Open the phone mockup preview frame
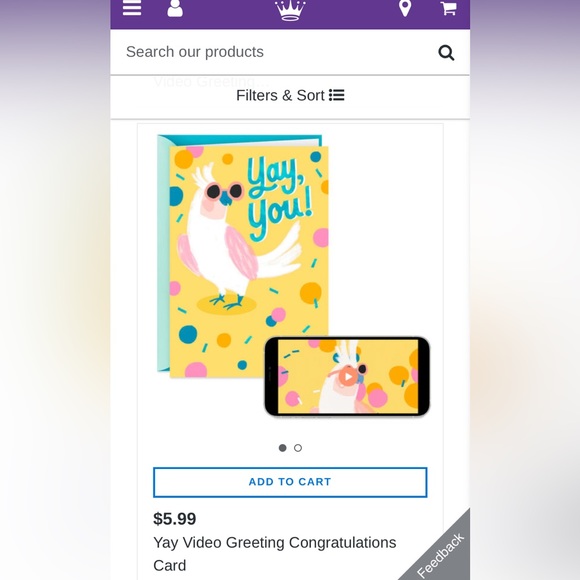 347,377
